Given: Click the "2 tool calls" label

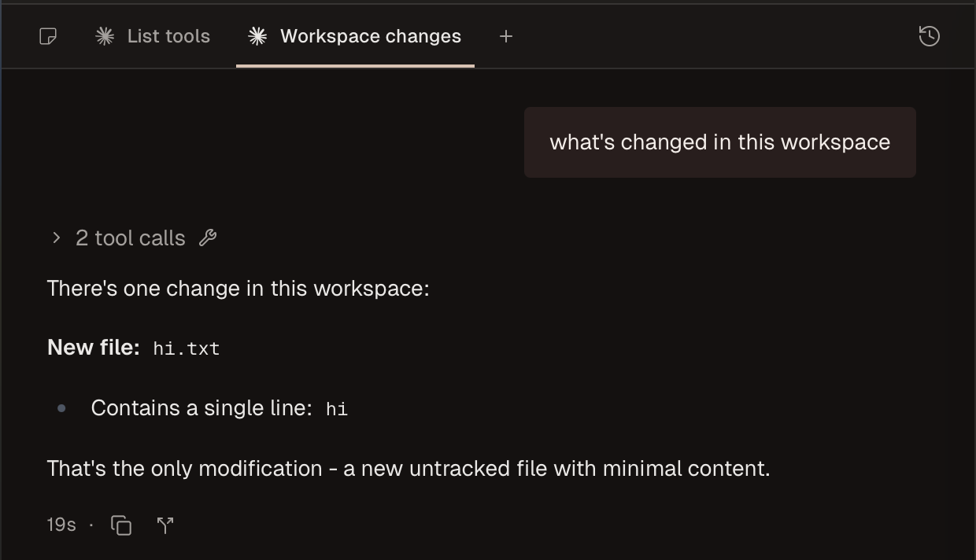Looking at the screenshot, I should tap(131, 238).
